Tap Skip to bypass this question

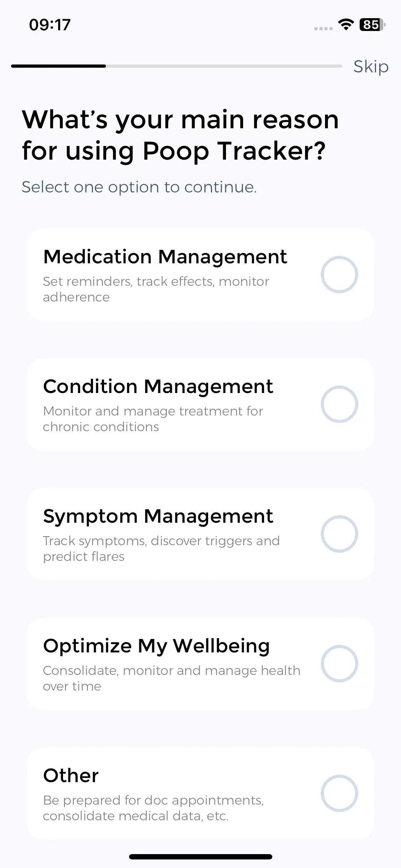(x=371, y=67)
